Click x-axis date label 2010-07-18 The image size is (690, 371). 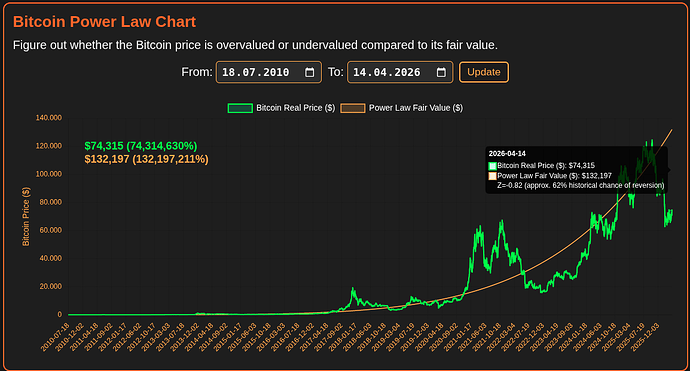tap(55, 337)
